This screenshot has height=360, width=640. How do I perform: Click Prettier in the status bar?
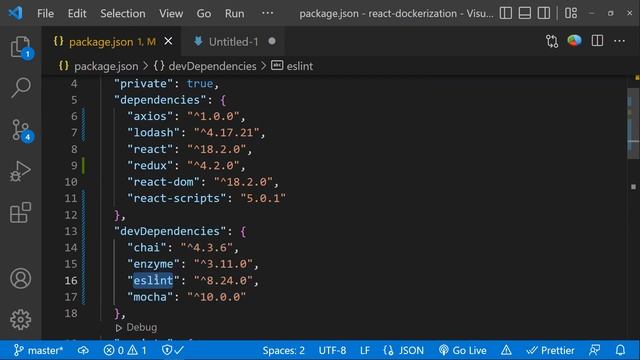tap(551, 350)
